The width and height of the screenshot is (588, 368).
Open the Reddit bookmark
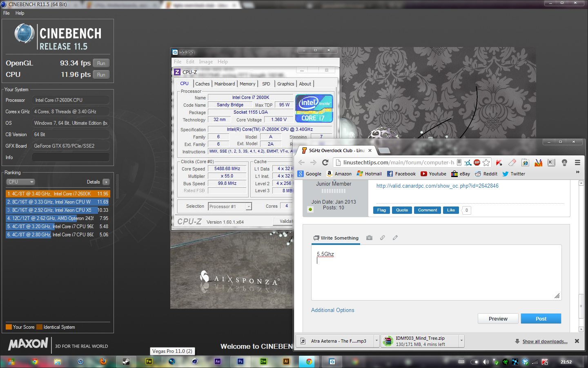(486, 174)
